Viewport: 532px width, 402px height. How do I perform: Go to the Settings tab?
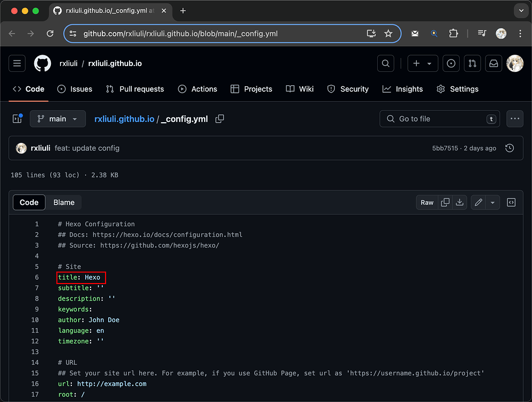[458, 89]
